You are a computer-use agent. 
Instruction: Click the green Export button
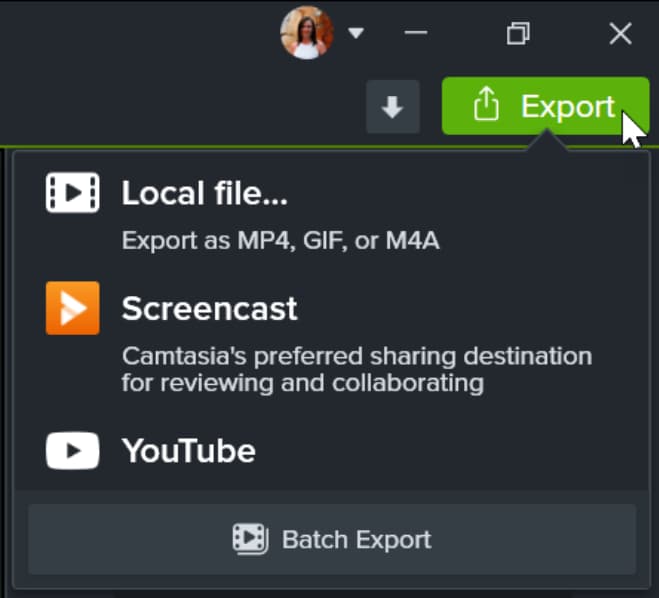pyautogui.click(x=545, y=106)
